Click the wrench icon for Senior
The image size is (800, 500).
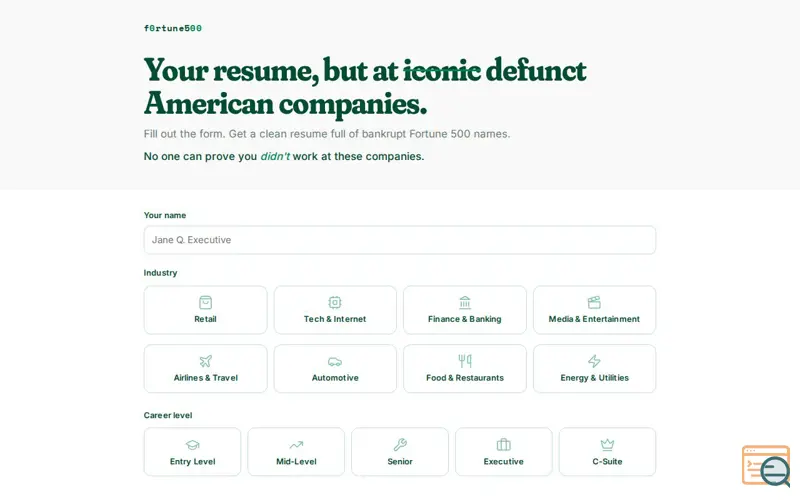400,445
